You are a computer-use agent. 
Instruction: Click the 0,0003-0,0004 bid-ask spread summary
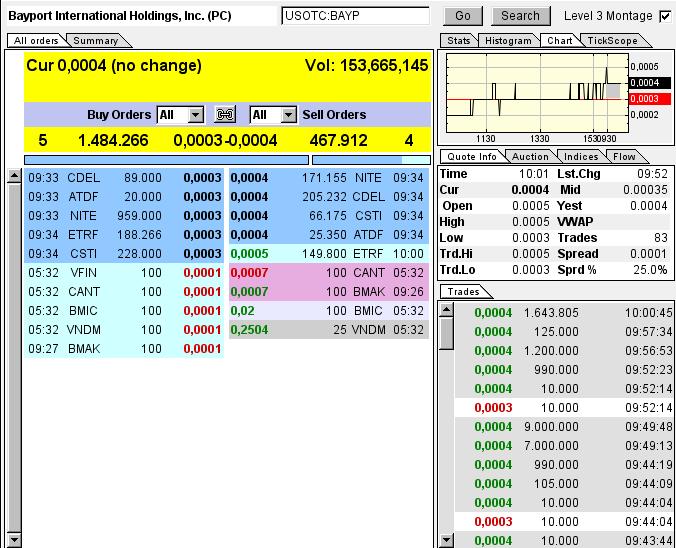coord(225,141)
